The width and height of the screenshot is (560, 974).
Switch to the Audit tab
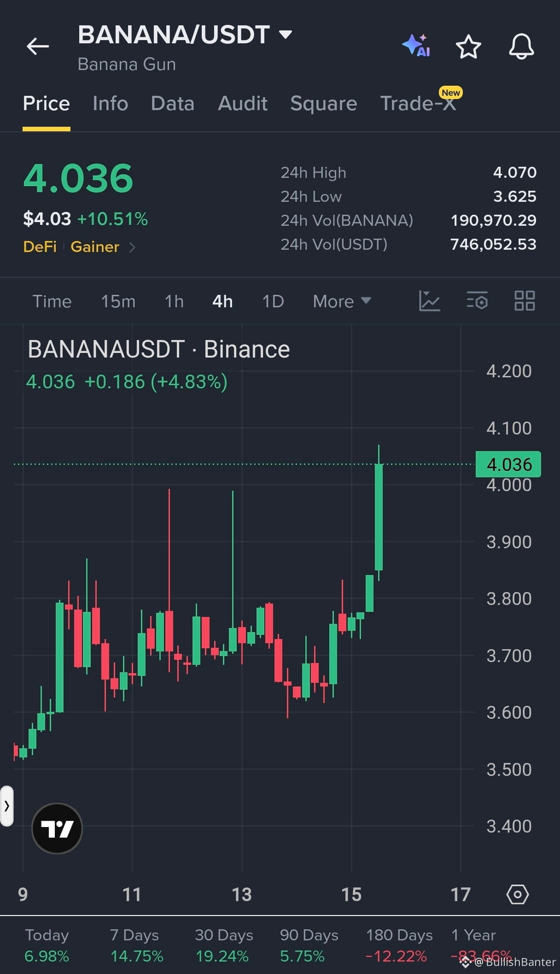coord(243,104)
